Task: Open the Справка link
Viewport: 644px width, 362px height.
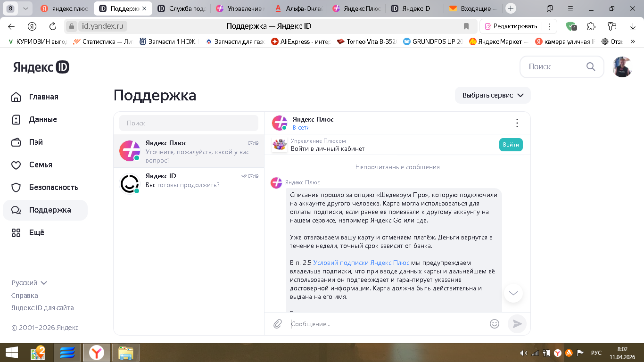Action: tap(25, 296)
